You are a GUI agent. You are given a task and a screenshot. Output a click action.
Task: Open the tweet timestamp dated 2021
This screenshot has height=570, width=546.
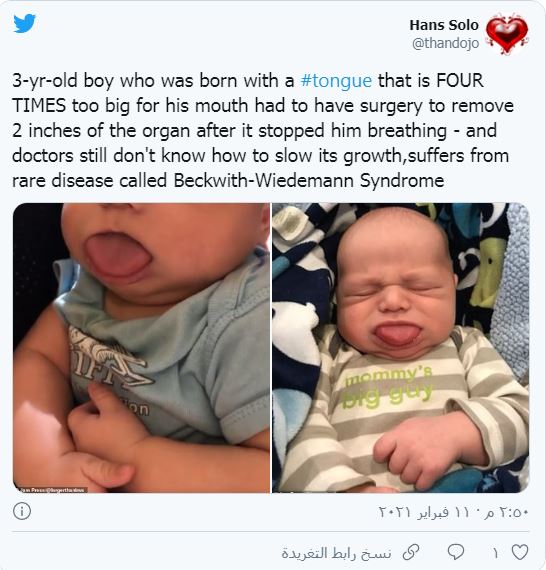[x=453, y=512]
